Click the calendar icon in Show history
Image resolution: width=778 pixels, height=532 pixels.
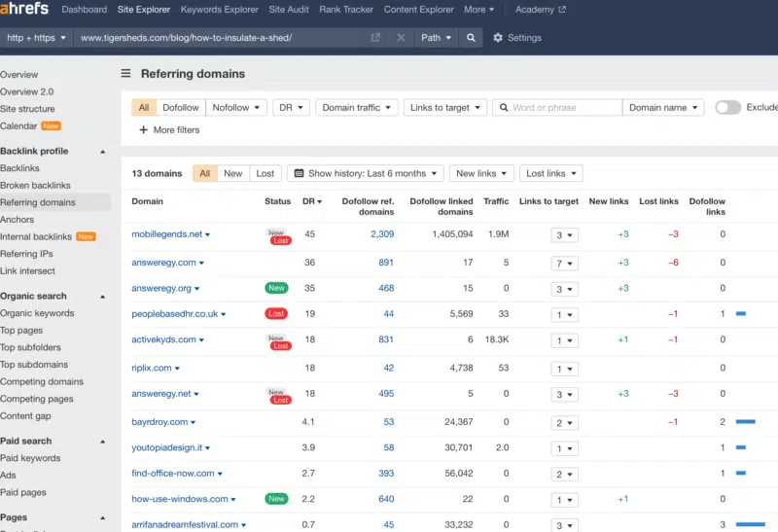299,173
